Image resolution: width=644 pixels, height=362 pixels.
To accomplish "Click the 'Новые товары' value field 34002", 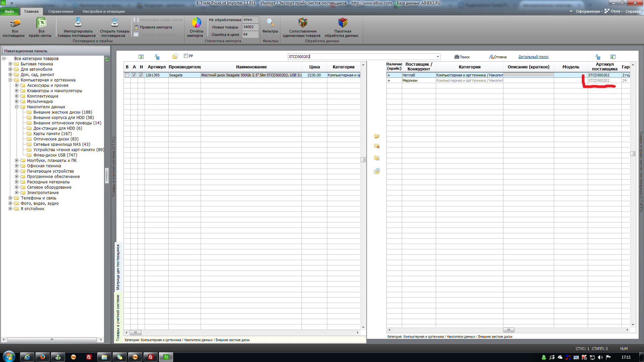I will (250, 27).
